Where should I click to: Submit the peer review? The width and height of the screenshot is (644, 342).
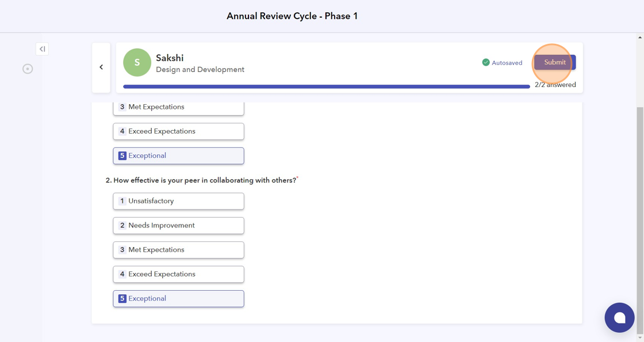pyautogui.click(x=554, y=62)
